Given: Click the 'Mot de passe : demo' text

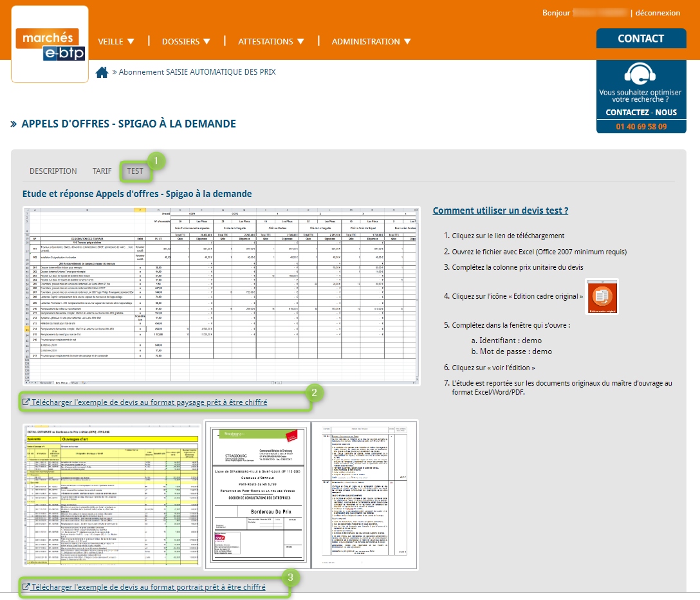Looking at the screenshot, I should pyautogui.click(x=515, y=352).
